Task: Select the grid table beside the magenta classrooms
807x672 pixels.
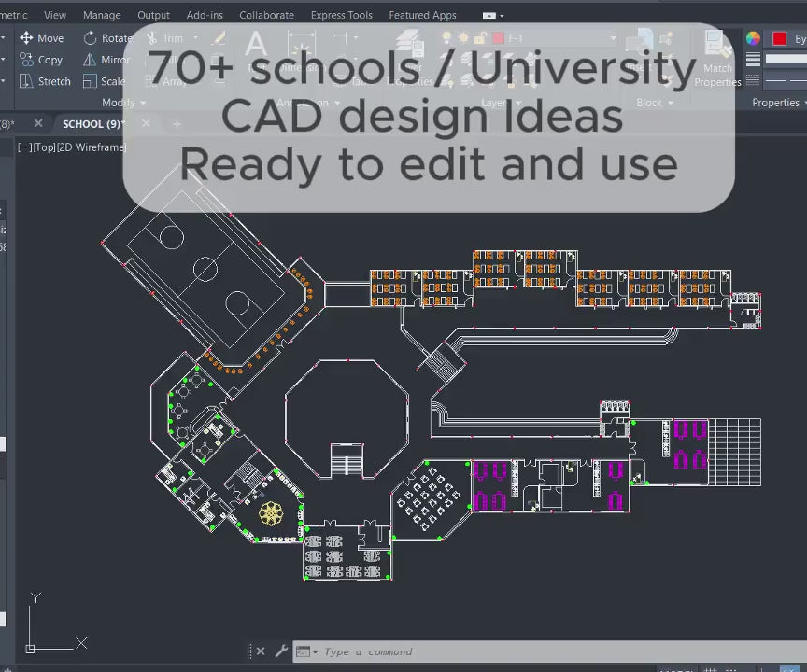Action: 734,452
